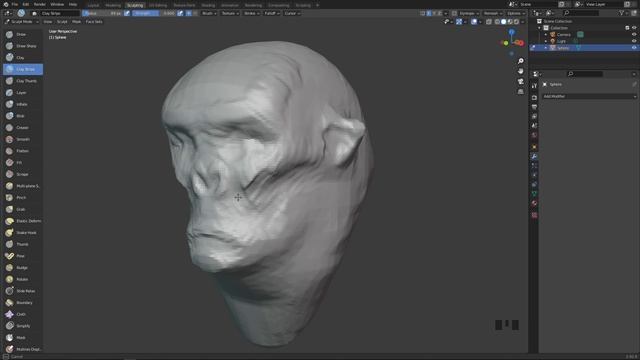Open the Falloff dropdown
This screenshot has width=640, height=360.
(272, 13)
